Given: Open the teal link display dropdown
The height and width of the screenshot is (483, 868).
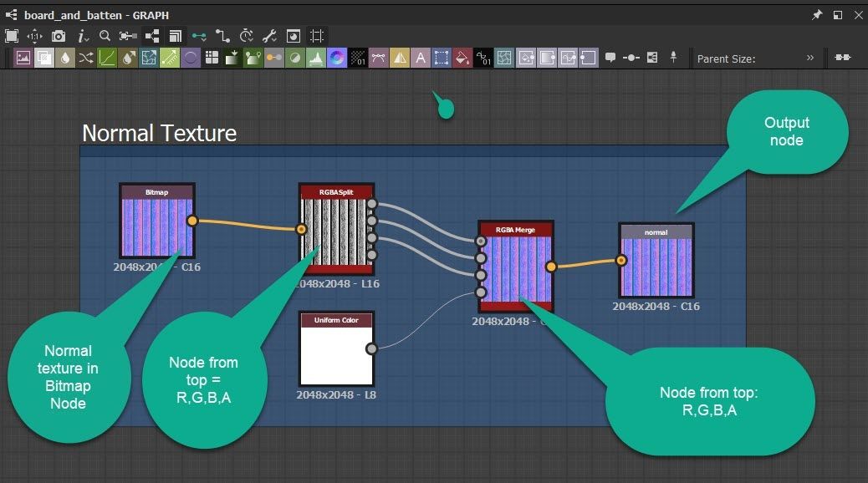Looking at the screenshot, I should tap(199, 36).
